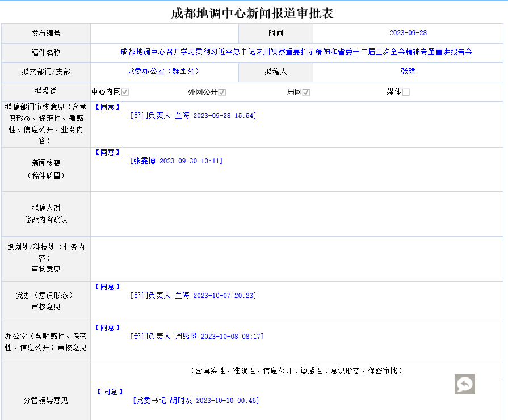Viewport: 508px width, 420px height.
Task: Toggle the 局网 checkbox
Action: coord(306,92)
